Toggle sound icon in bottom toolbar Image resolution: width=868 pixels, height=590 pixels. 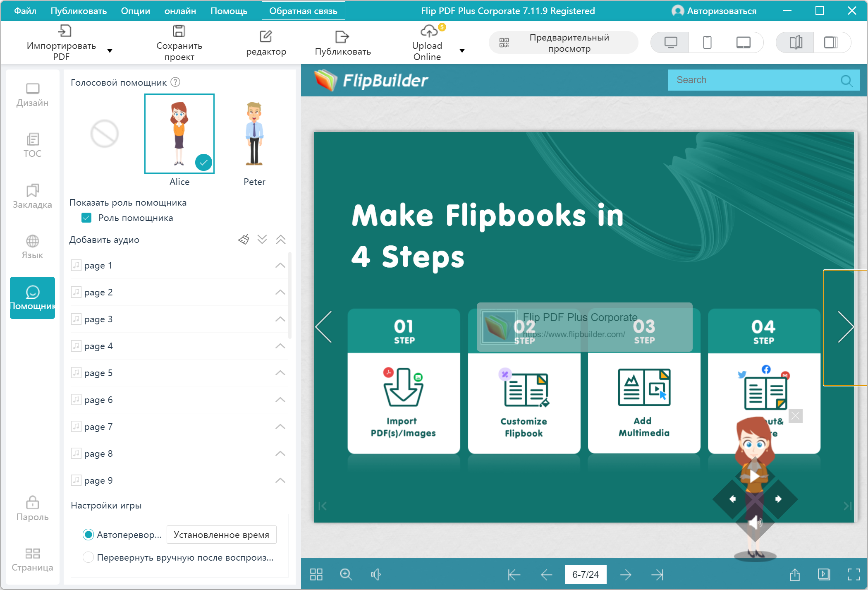(375, 574)
